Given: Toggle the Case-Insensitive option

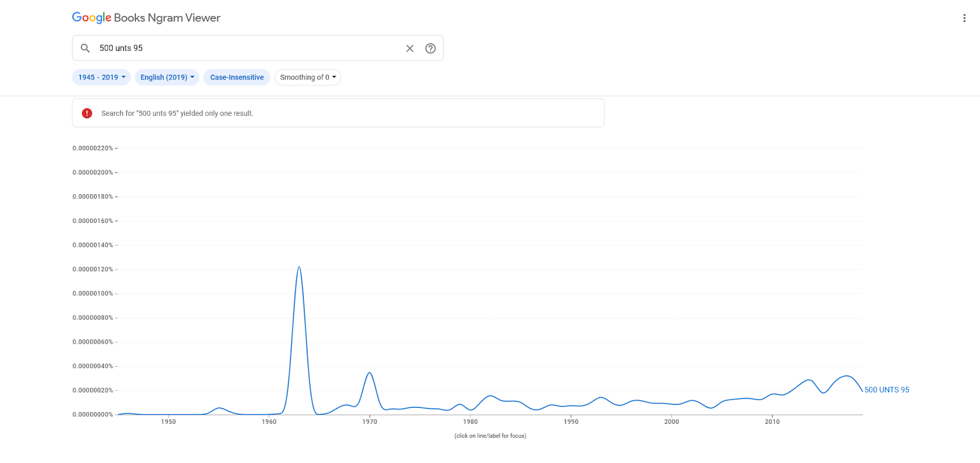Looking at the screenshot, I should pyautogui.click(x=237, y=77).
